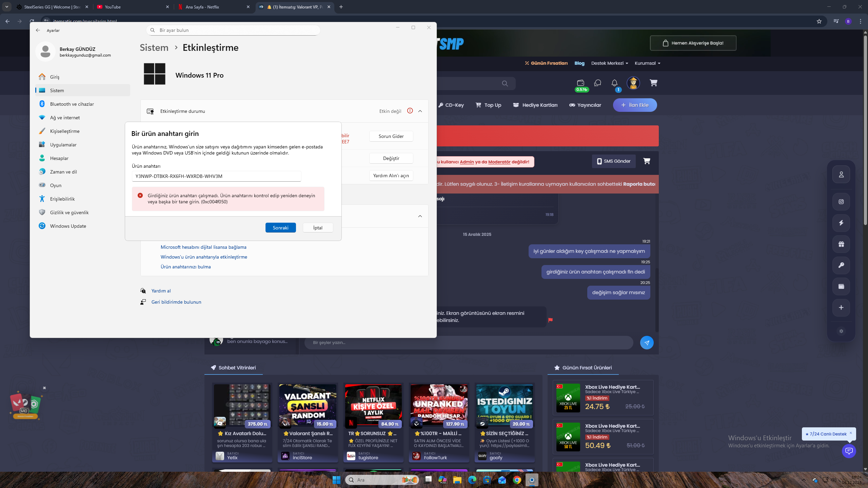Open the Chrome tab search dropdown
This screenshot has height=488, width=868.
click(x=7, y=7)
